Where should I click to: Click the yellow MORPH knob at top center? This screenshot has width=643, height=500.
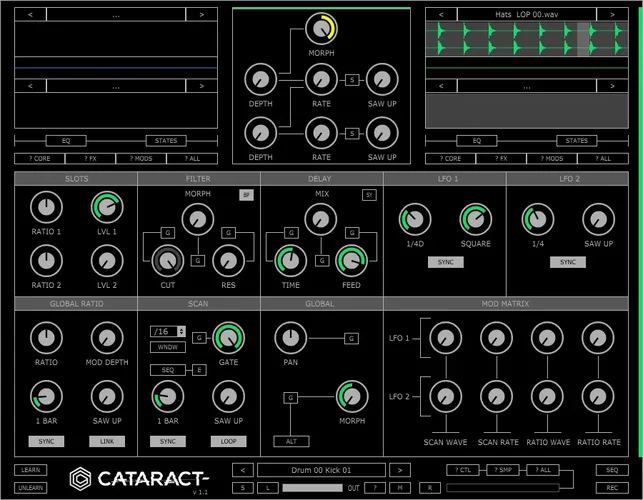click(x=321, y=29)
